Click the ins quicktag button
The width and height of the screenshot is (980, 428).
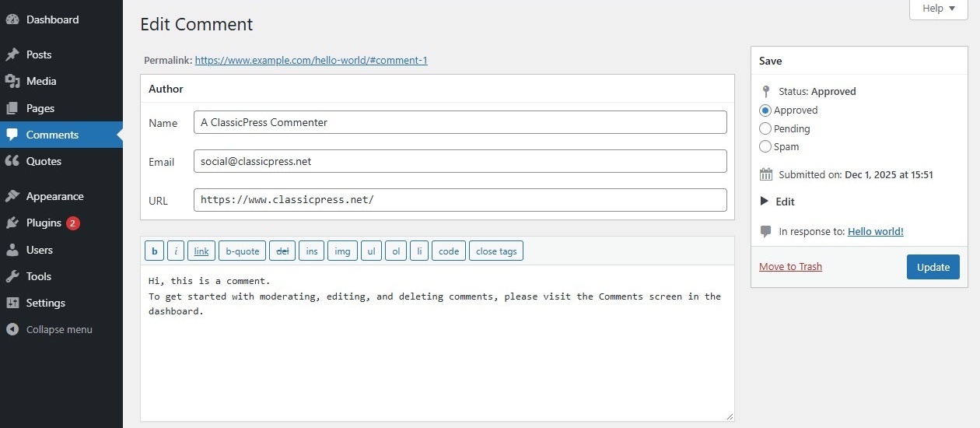[x=312, y=251]
